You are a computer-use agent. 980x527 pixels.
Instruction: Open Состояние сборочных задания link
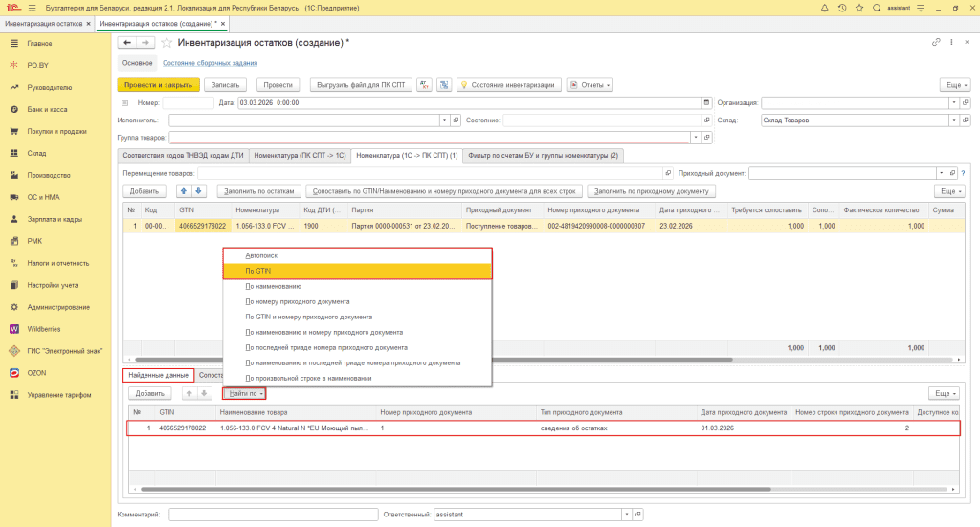[211, 63]
